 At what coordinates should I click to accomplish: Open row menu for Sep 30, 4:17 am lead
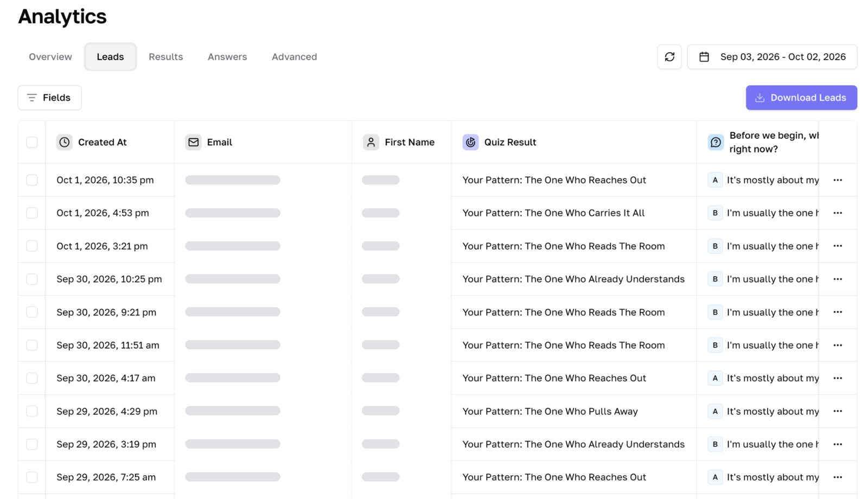coord(838,378)
